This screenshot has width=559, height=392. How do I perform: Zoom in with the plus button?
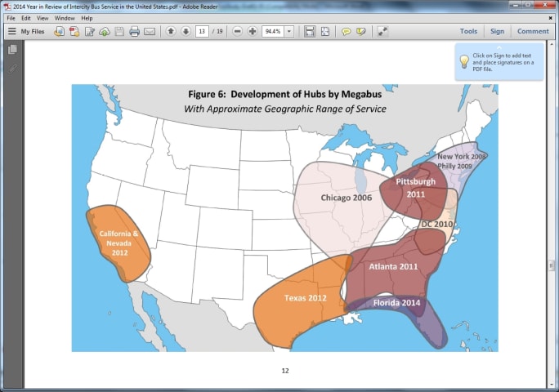(x=253, y=32)
